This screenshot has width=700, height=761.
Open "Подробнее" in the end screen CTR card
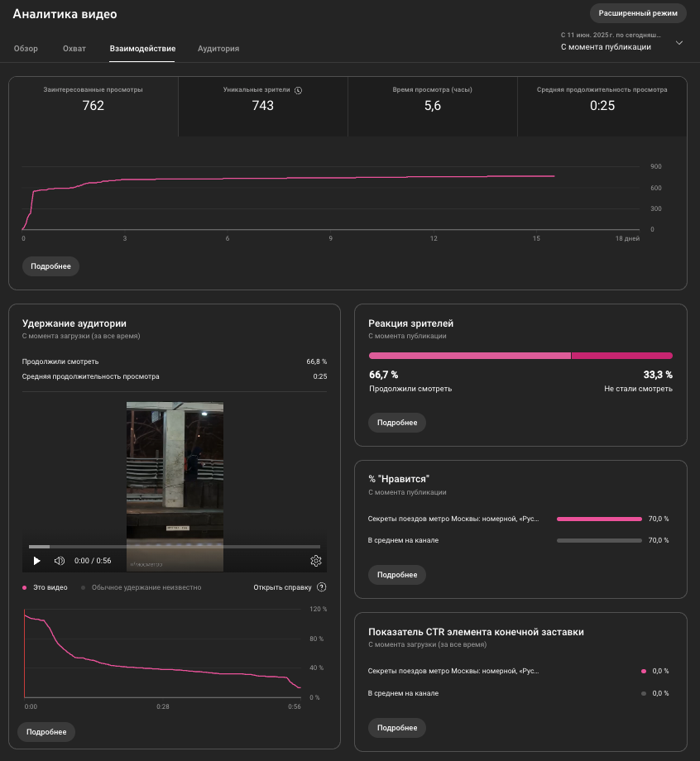(x=397, y=728)
